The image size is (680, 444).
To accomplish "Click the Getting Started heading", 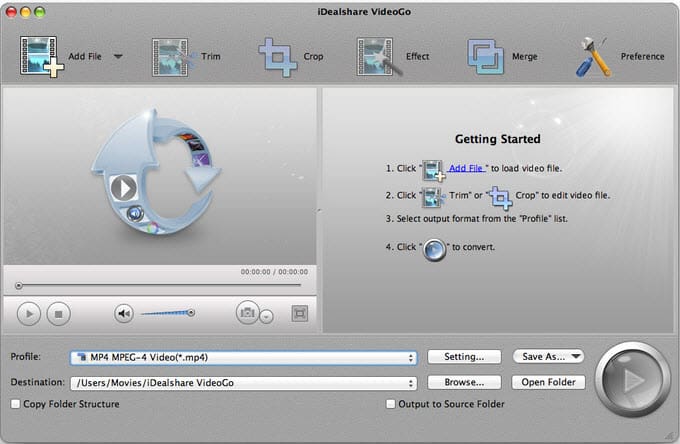I will (x=497, y=139).
